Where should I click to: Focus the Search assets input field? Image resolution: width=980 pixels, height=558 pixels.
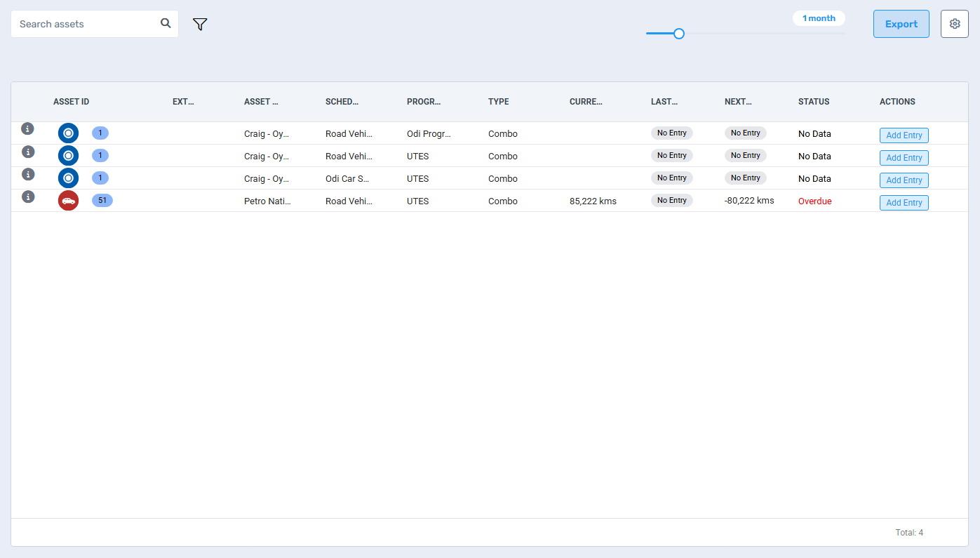coord(86,24)
